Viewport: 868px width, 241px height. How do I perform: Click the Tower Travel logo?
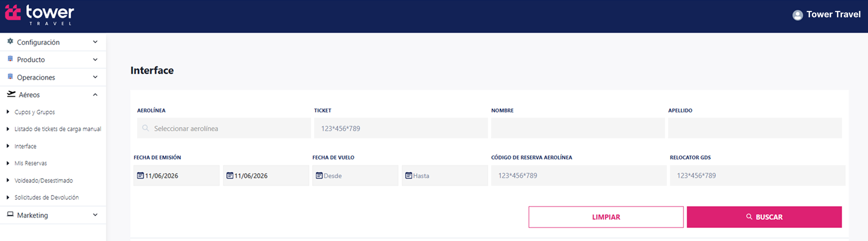point(39,15)
